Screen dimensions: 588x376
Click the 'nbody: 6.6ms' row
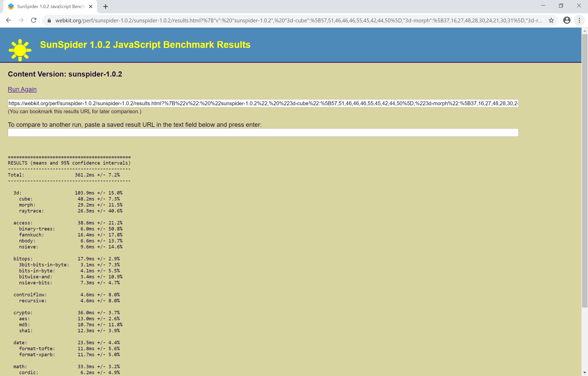tap(71, 241)
